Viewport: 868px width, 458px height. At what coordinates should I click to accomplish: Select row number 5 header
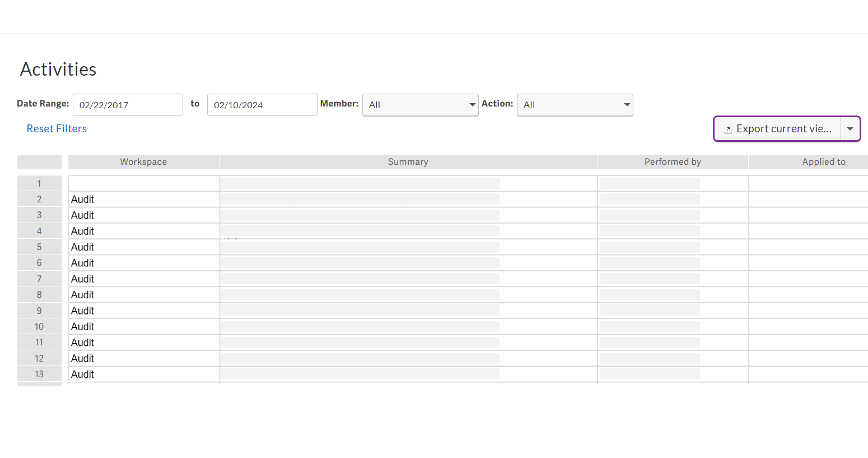[x=39, y=247]
